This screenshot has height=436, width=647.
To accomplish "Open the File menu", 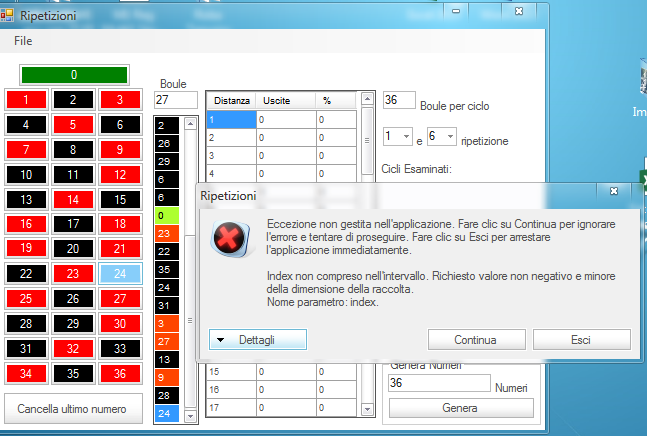I will [x=23, y=42].
